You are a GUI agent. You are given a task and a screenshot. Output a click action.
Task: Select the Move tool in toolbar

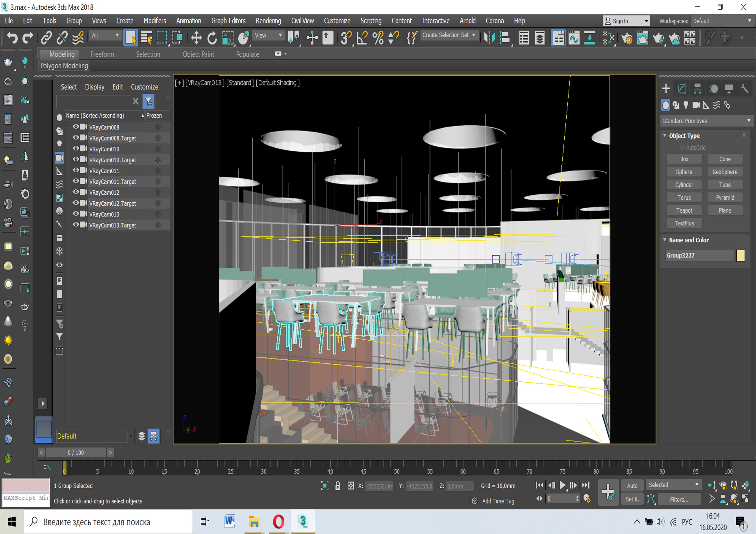click(196, 37)
